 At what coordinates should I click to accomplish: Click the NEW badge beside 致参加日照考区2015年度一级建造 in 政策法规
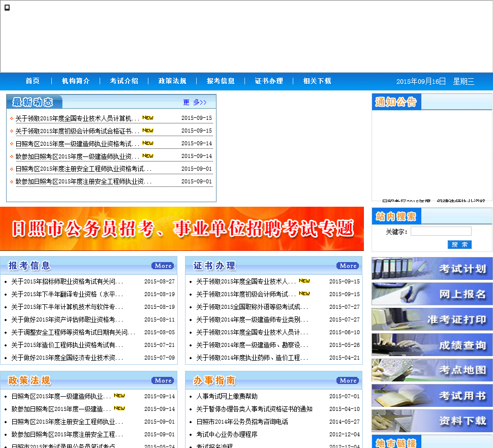coord(119,408)
